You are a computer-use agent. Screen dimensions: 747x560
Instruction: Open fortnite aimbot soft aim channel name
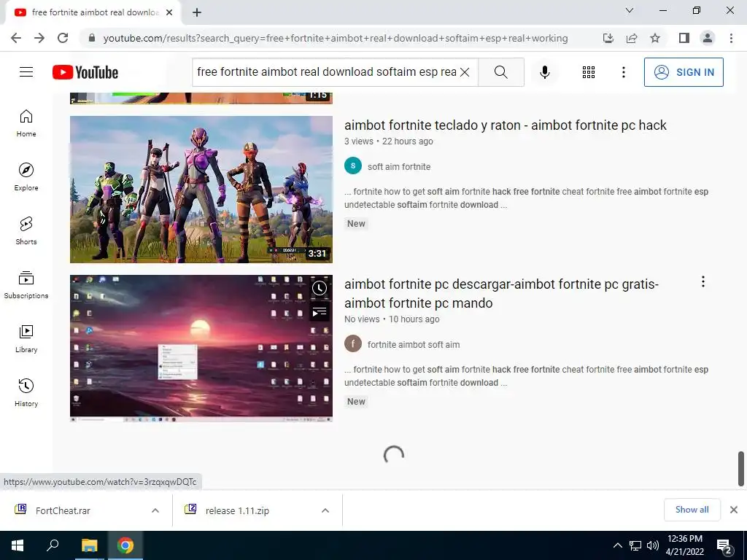(414, 344)
